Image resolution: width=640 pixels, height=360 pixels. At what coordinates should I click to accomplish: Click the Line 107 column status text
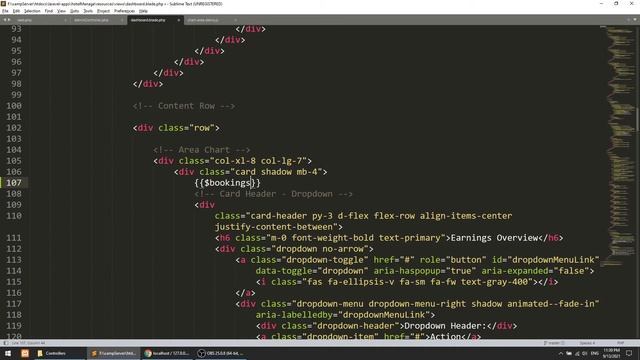(29, 343)
